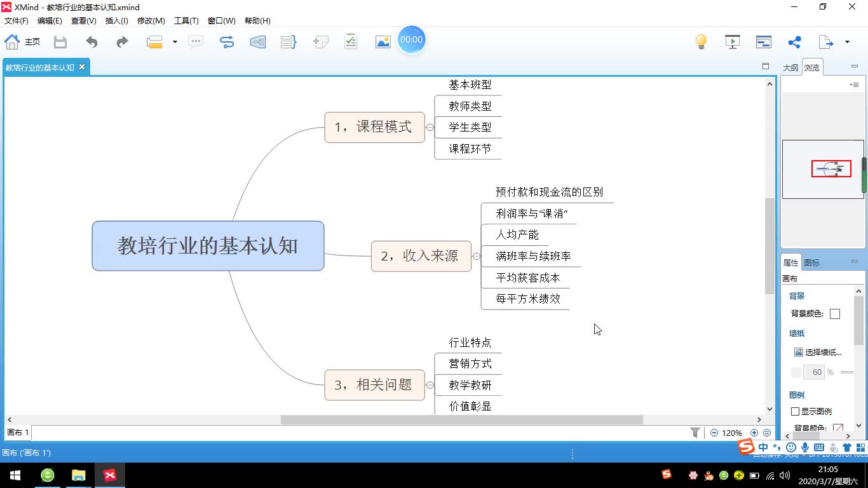Maximize the editor area

[x=766, y=66]
